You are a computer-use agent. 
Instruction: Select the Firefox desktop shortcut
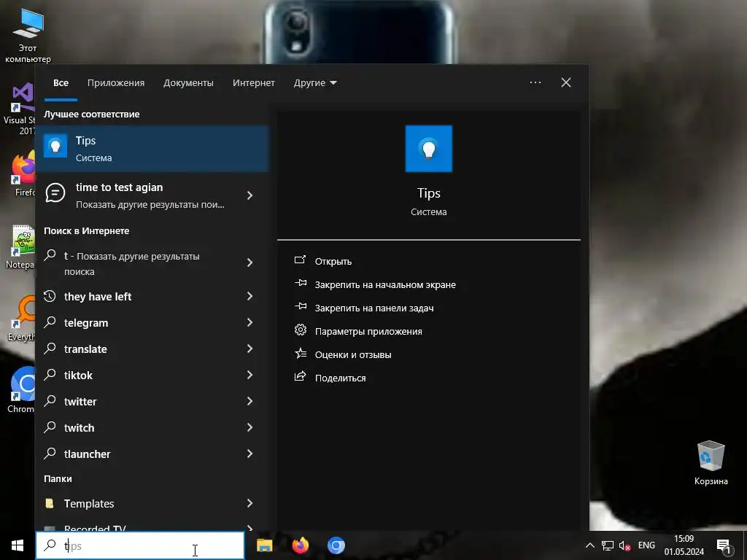click(x=23, y=174)
